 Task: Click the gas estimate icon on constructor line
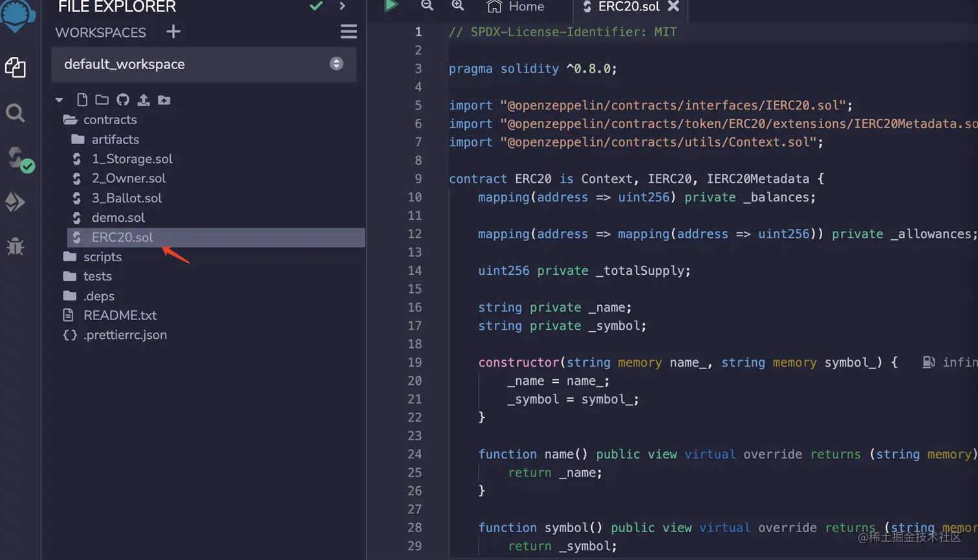928,362
